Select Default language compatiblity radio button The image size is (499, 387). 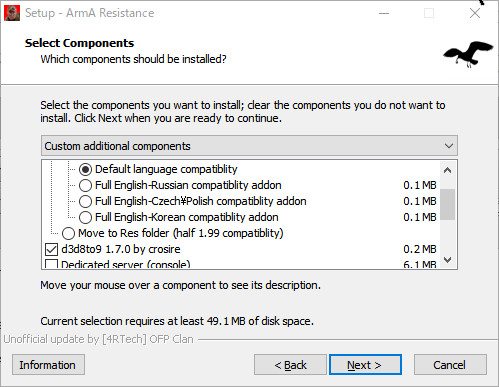[x=85, y=169]
